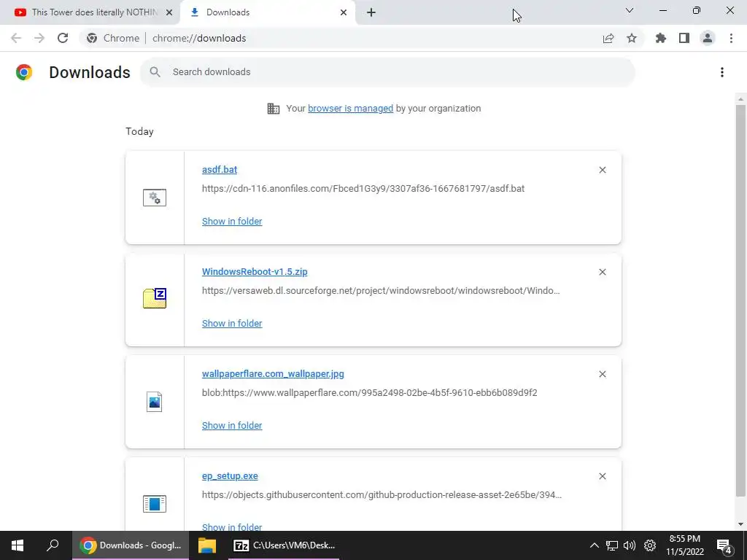Switch to the 7-Zip taskbar window
Viewport: 747px width, 560px height.
pyautogui.click(x=284, y=545)
